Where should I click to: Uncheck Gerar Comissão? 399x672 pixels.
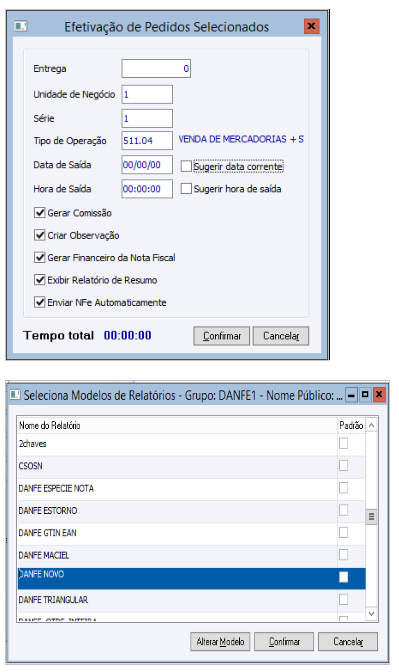(40, 213)
